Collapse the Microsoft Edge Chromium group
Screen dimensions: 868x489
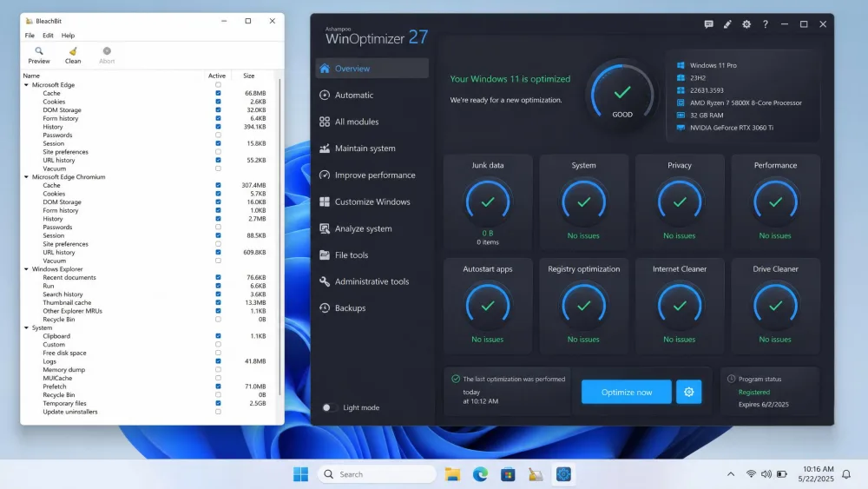pos(26,176)
